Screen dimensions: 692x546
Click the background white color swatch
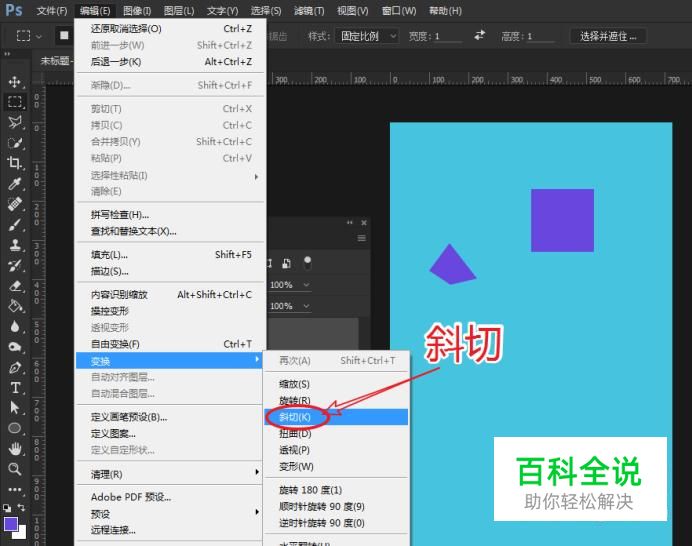click(x=21, y=533)
